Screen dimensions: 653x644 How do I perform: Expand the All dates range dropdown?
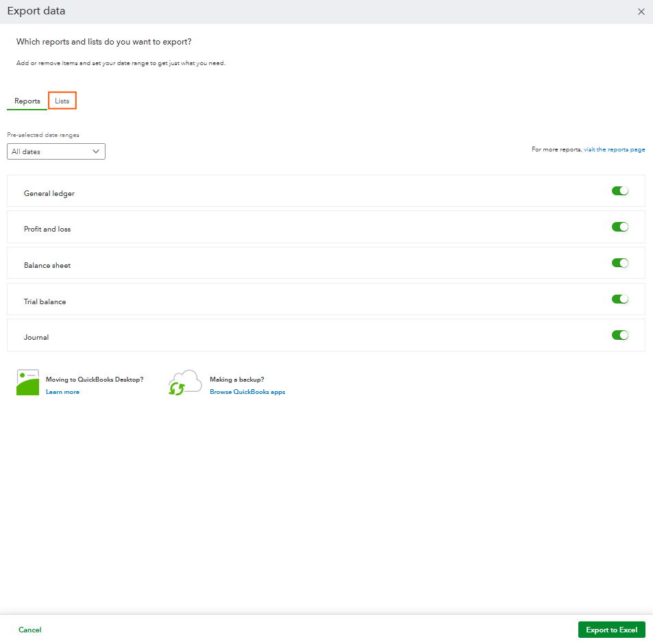pyautogui.click(x=56, y=151)
